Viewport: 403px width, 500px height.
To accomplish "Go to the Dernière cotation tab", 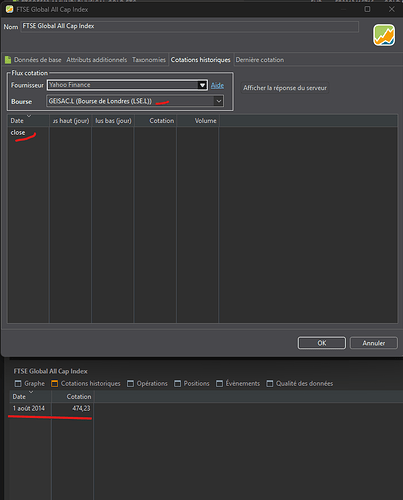I will click(260, 60).
